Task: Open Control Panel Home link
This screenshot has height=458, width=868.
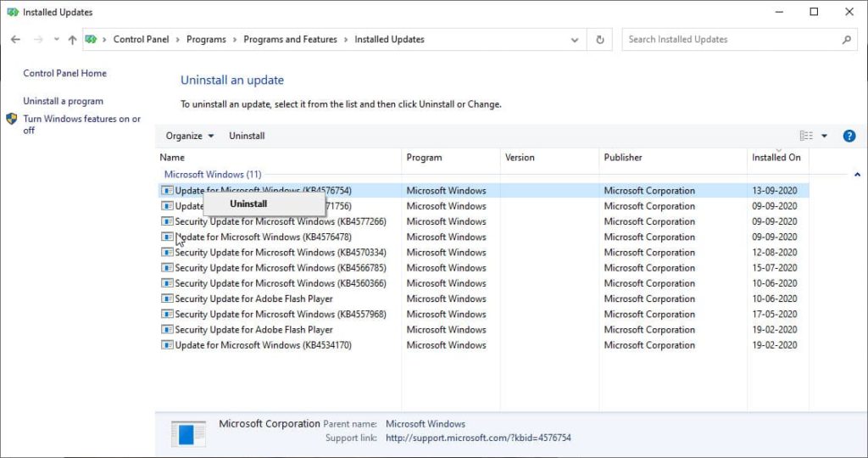Action: tap(64, 73)
